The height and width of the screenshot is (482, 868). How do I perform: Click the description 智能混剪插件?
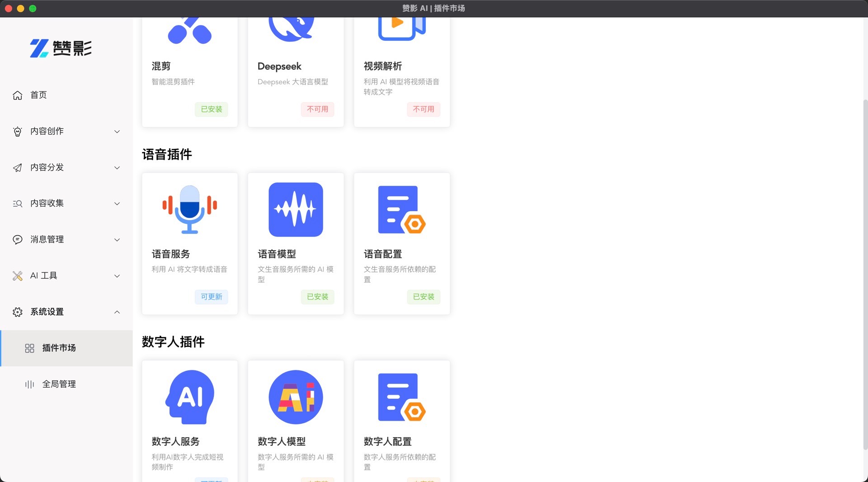click(x=173, y=82)
